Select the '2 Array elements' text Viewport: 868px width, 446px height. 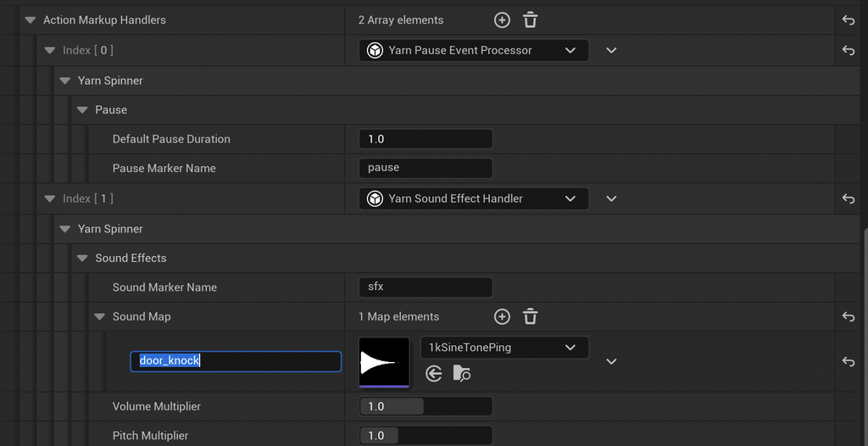pos(401,20)
